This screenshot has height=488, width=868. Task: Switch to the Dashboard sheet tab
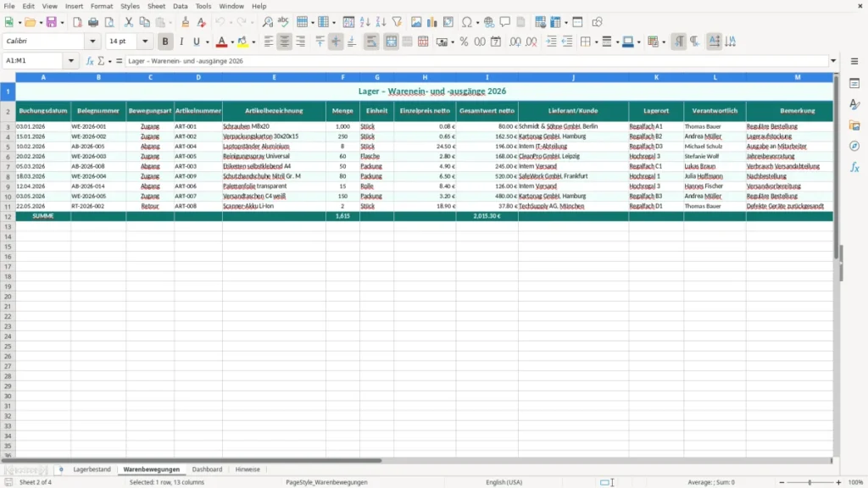click(x=207, y=469)
